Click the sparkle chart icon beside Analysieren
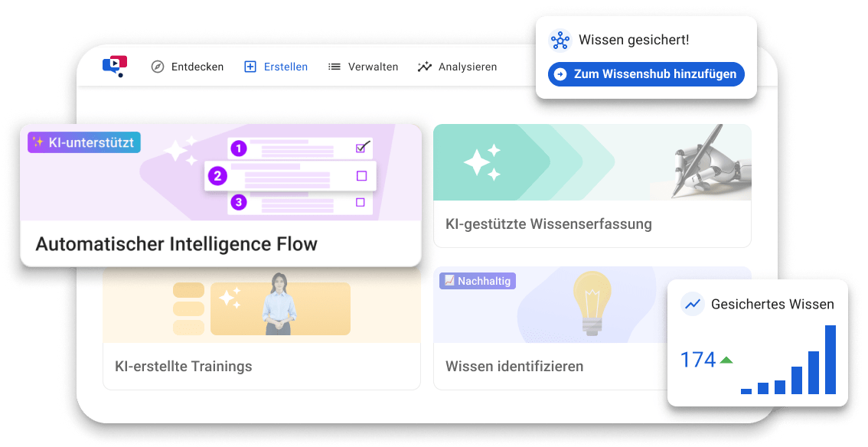This screenshot has width=868, height=447. (425, 67)
